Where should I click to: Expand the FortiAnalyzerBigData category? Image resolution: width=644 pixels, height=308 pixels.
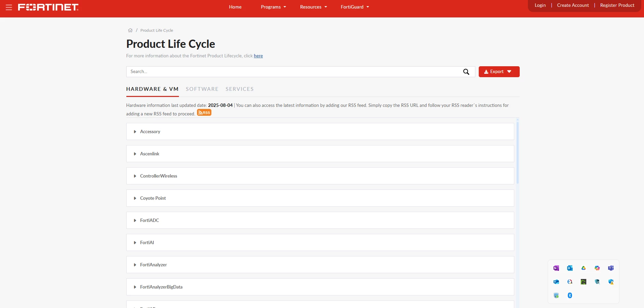coord(320,287)
